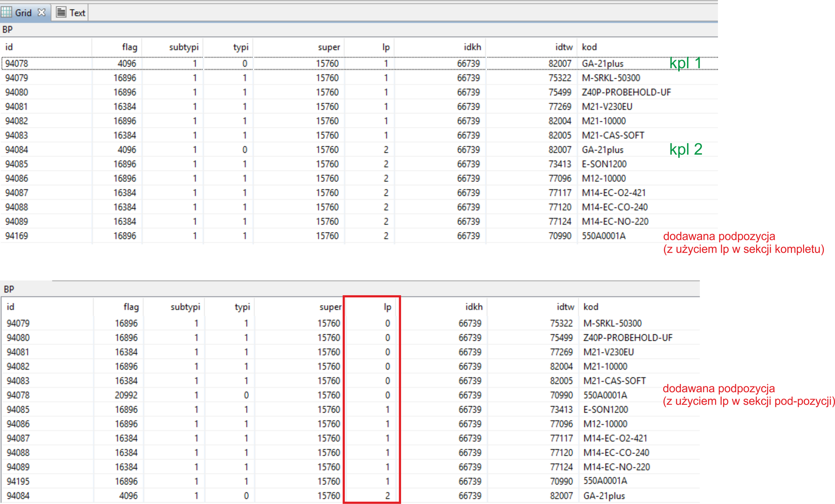Click the flag value 20992 cell
835x504 pixels.
[x=126, y=395]
